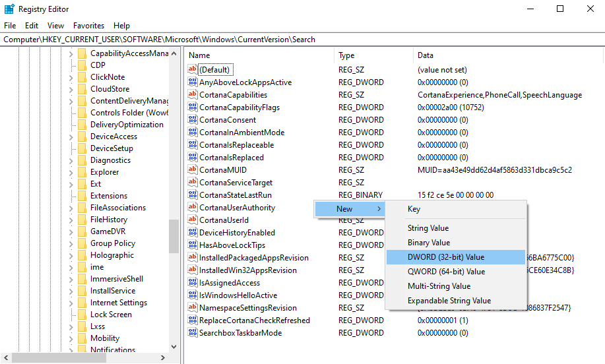This screenshot has height=364, width=605.
Task: Expand the DeviceAccess key arrow
Action: click(x=71, y=137)
